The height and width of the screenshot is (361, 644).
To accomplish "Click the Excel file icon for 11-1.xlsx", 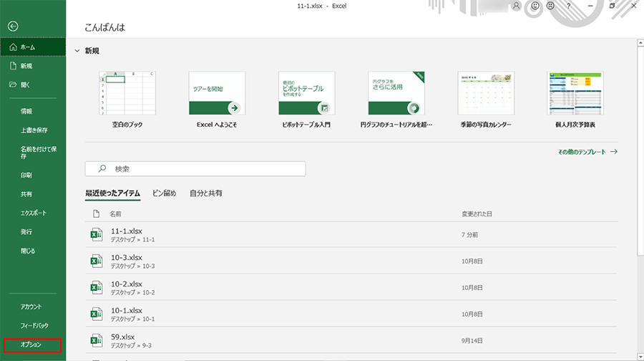I will tap(97, 234).
